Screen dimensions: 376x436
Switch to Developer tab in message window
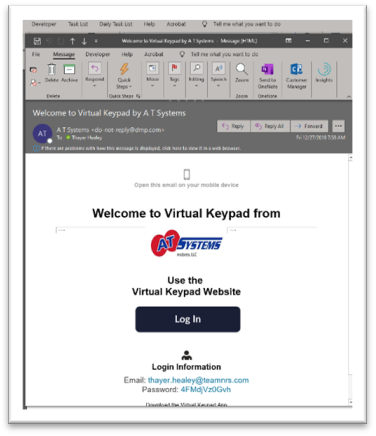(98, 54)
